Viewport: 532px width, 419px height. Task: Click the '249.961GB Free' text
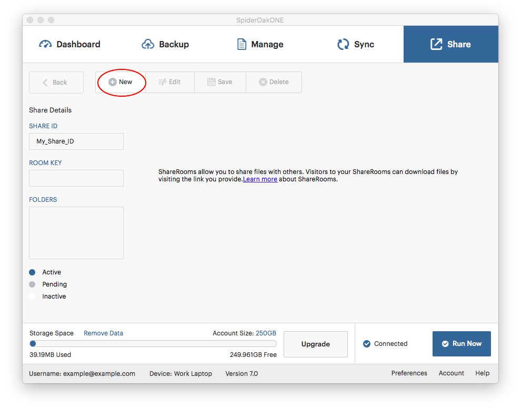pos(253,355)
